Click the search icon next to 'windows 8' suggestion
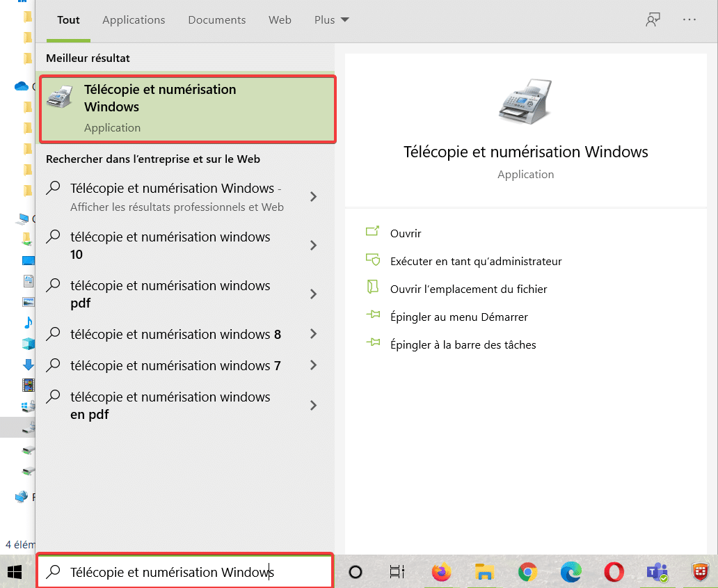This screenshot has width=718, height=588. pos(53,333)
